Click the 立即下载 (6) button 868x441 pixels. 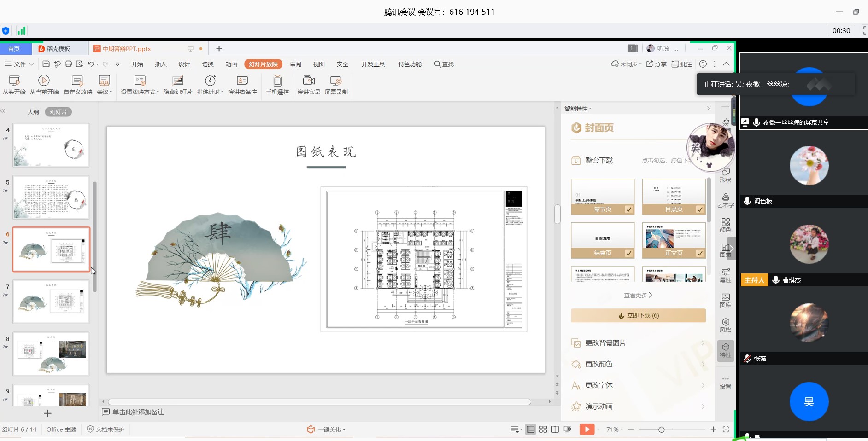638,315
